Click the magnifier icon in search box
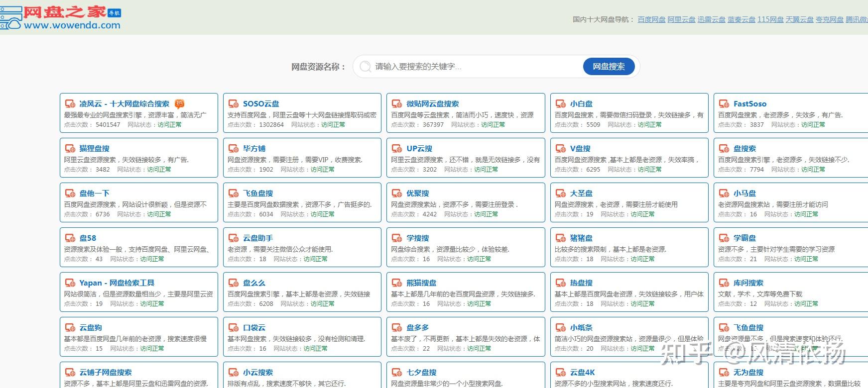The height and width of the screenshot is (388, 868). click(x=365, y=67)
